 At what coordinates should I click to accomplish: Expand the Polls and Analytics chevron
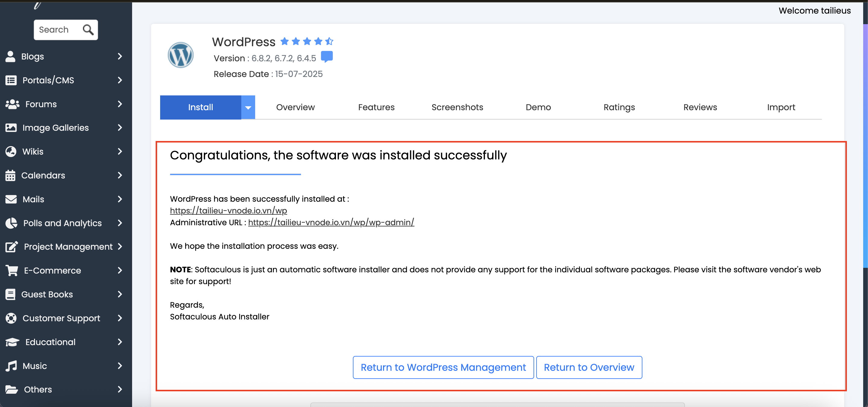[120, 223]
